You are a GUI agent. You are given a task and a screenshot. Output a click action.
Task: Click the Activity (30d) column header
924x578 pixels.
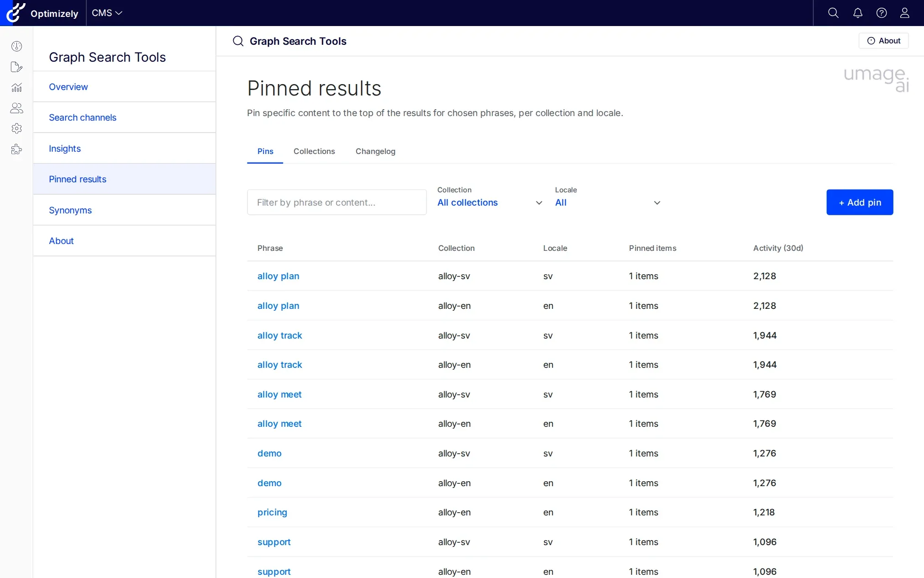tap(778, 248)
